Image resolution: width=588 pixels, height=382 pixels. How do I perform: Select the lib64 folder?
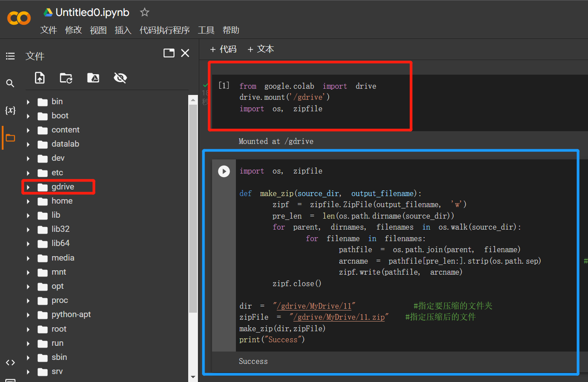click(61, 243)
